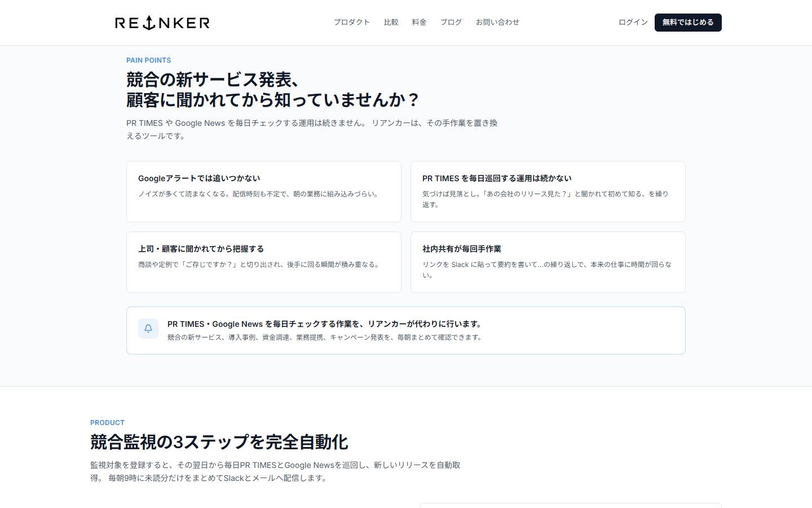Click the 競合の新サービス、導入事例 callout subtitle
This screenshot has height=508, width=812.
[326, 338]
